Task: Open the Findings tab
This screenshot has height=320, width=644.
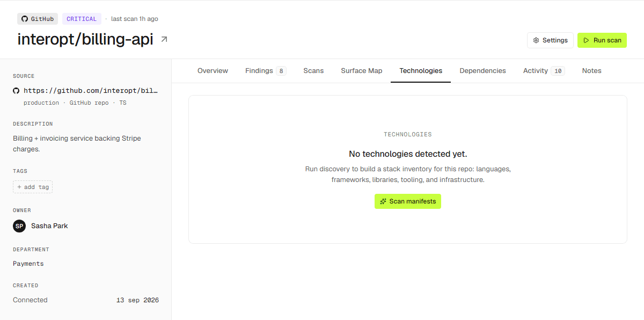Action: 266,71
